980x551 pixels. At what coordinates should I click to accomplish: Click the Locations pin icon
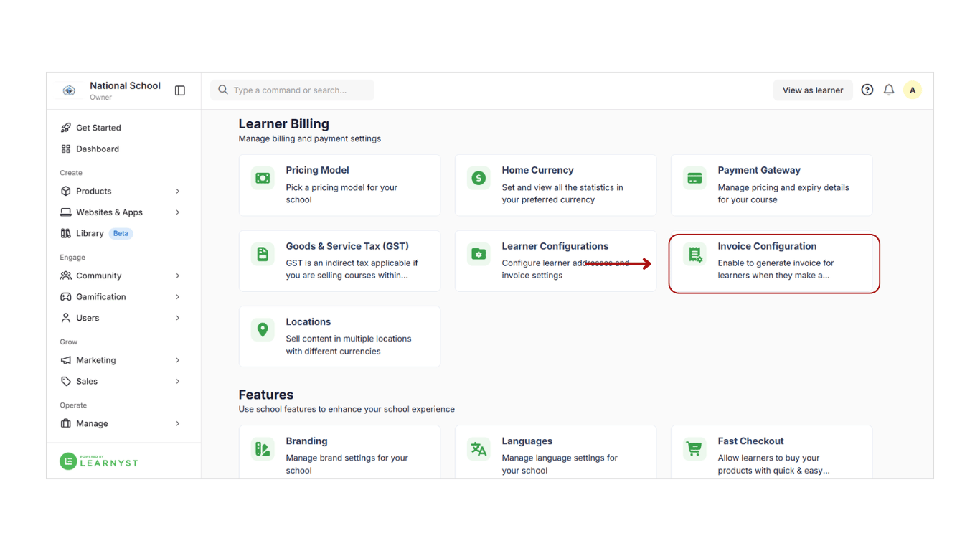point(263,329)
